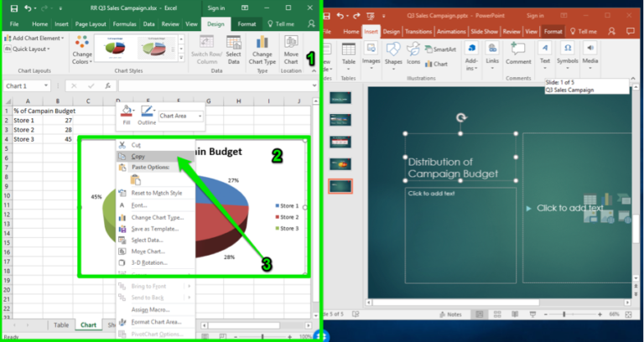This screenshot has height=342, width=644.
Task: Click Undo arrow in Excel quick access toolbar
Action: (x=28, y=8)
